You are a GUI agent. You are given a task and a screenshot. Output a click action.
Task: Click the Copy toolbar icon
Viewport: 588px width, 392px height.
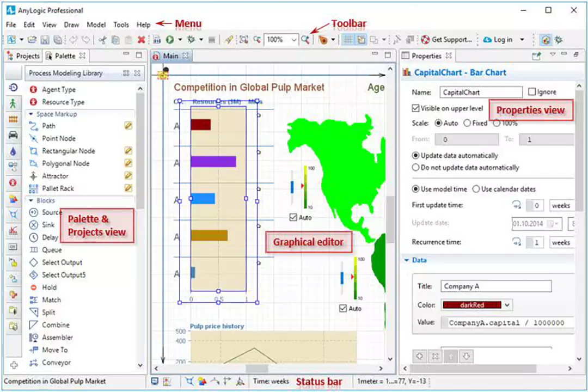pyautogui.click(x=115, y=39)
